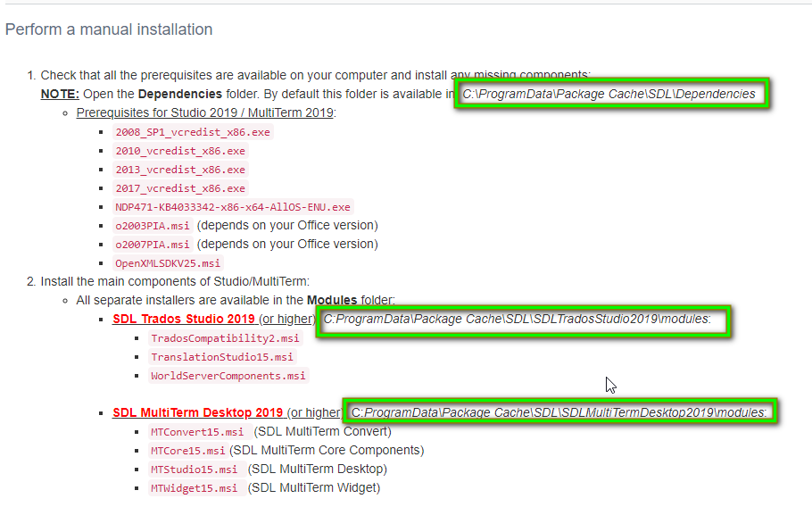The height and width of the screenshot is (507, 812).
Task: Click the Prerequisites for Studio 2019 / MultiTerm 2019 text
Action: (x=205, y=112)
